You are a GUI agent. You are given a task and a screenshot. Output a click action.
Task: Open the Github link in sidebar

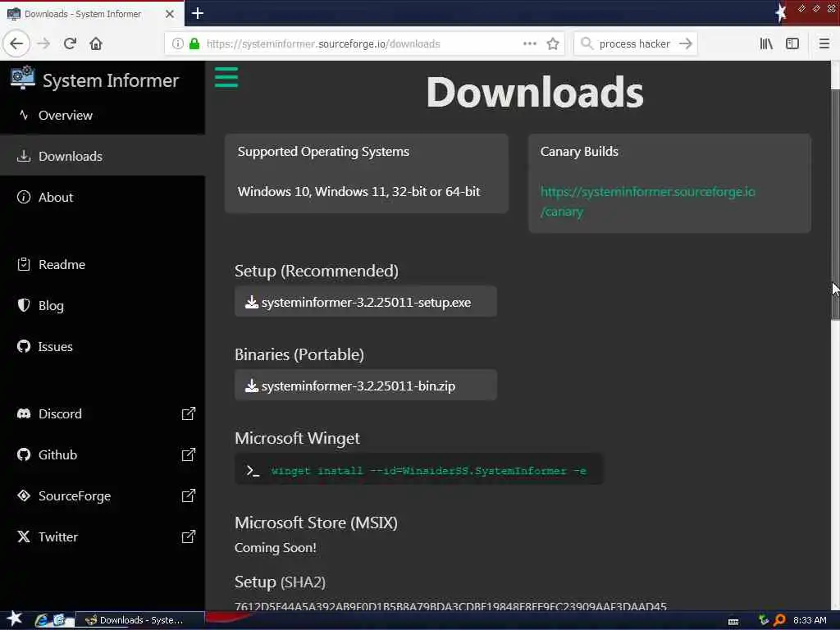pyautogui.click(x=57, y=454)
